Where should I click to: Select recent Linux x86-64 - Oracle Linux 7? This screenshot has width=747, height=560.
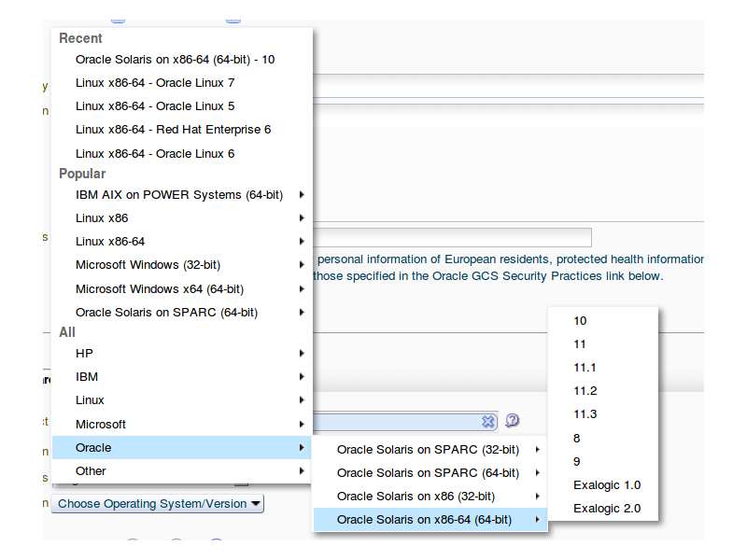[182, 83]
